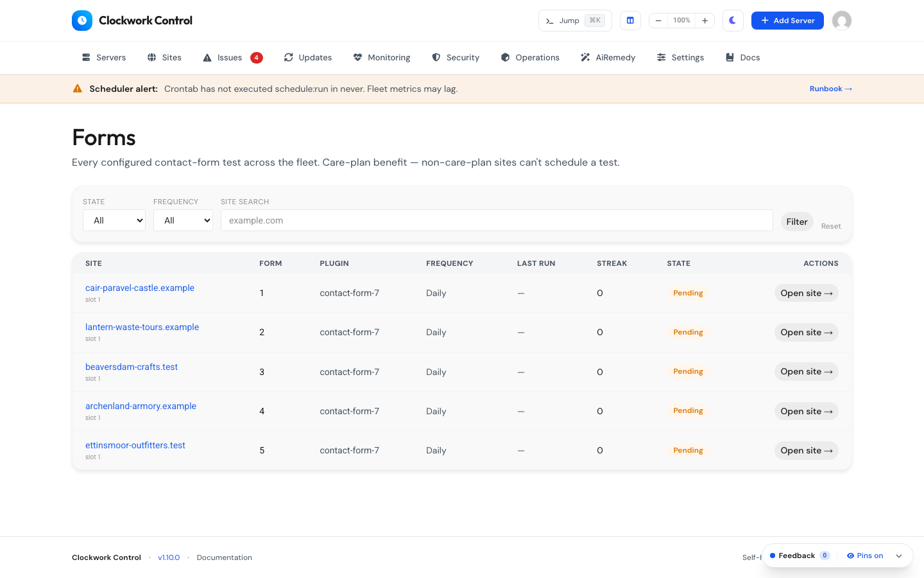Toggle dark mode moon icon
924x578 pixels.
tap(733, 21)
